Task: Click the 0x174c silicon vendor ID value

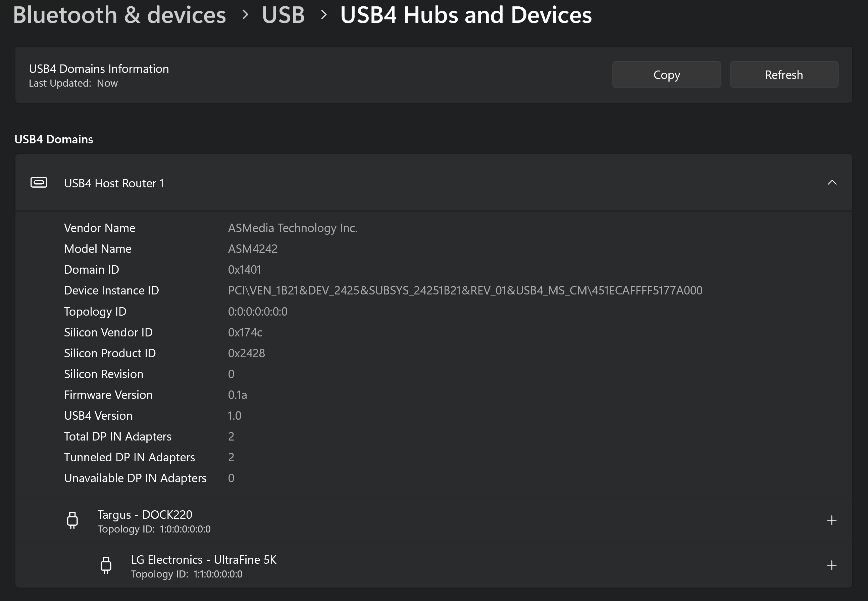Action: click(245, 332)
